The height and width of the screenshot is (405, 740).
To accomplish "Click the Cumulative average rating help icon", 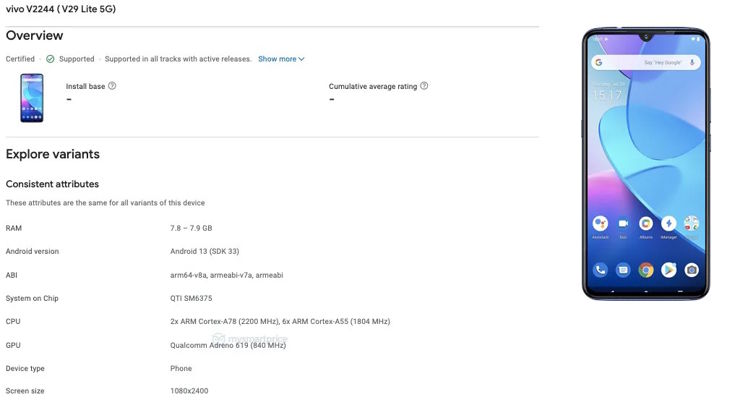I will tap(424, 86).
